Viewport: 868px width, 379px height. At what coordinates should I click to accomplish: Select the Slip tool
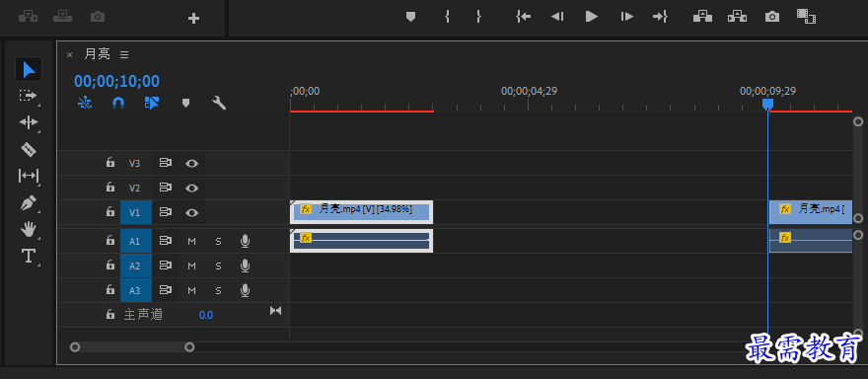point(29,176)
